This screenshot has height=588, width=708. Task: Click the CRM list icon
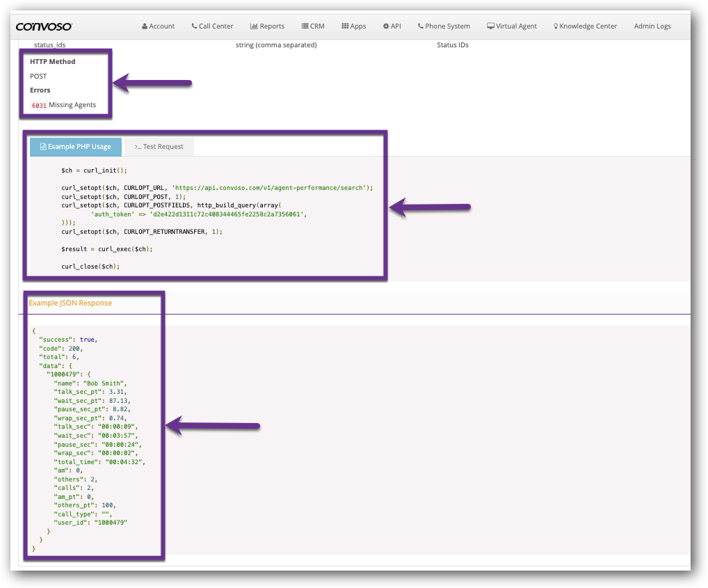tap(305, 26)
